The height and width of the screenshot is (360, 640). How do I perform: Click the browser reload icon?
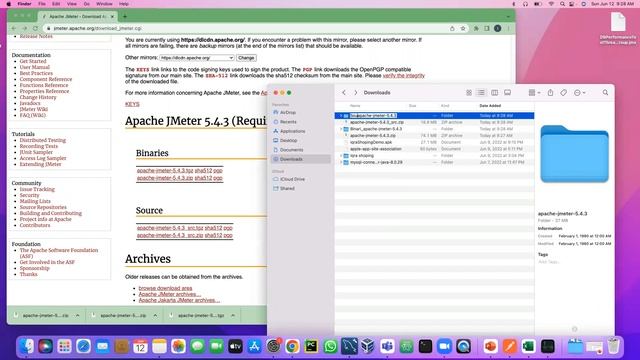coord(35,29)
